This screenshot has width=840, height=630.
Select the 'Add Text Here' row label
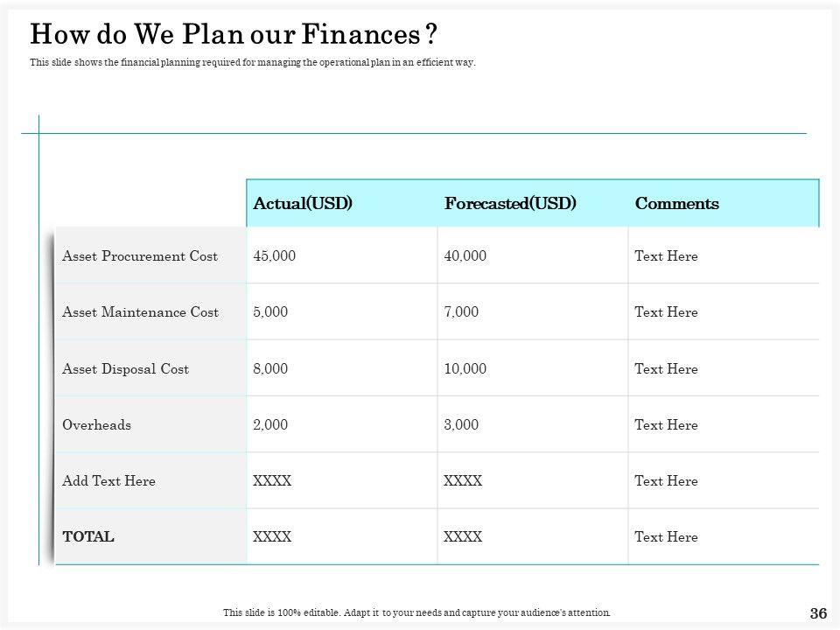click(x=109, y=481)
